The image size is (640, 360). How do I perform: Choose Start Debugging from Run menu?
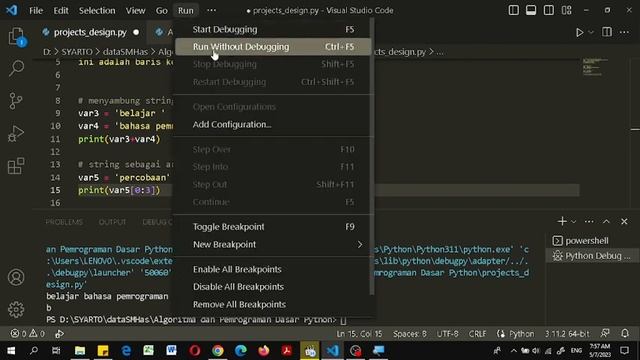273,29
